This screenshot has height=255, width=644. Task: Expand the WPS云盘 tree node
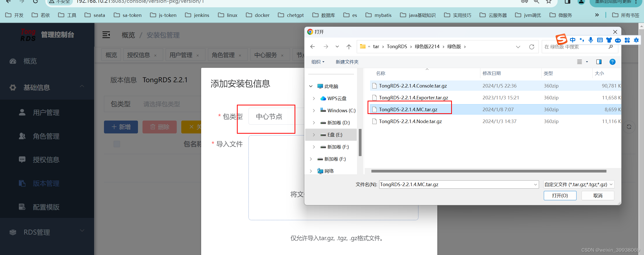314,98
